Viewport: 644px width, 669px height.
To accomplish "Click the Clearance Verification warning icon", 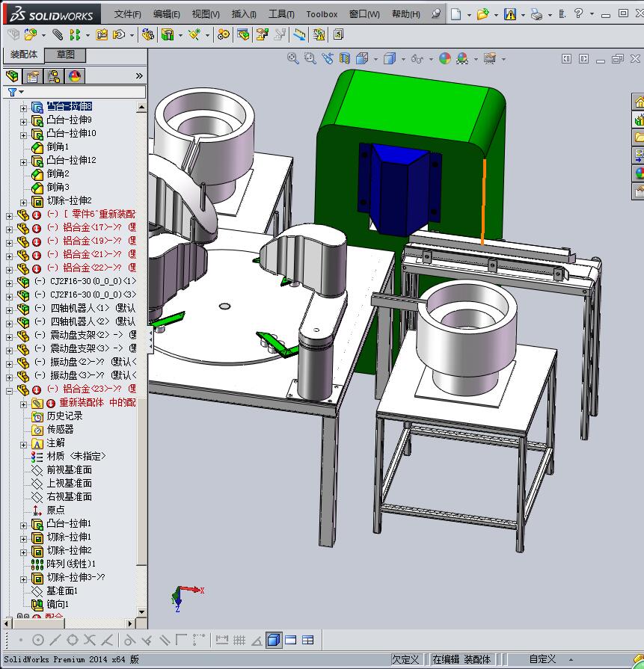I will 319,34.
